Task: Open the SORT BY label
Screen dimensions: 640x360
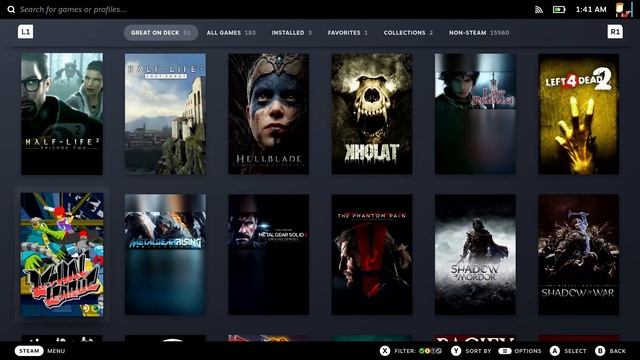Action: click(x=478, y=351)
